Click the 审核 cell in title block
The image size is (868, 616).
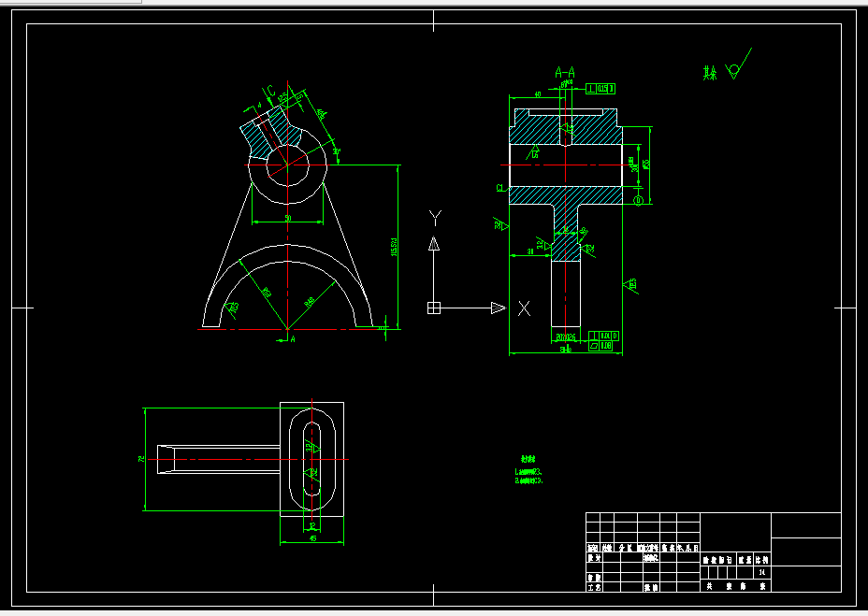point(594,578)
